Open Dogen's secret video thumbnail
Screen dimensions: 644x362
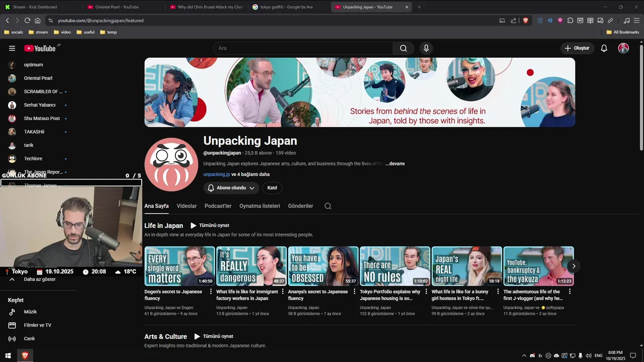pos(180,266)
